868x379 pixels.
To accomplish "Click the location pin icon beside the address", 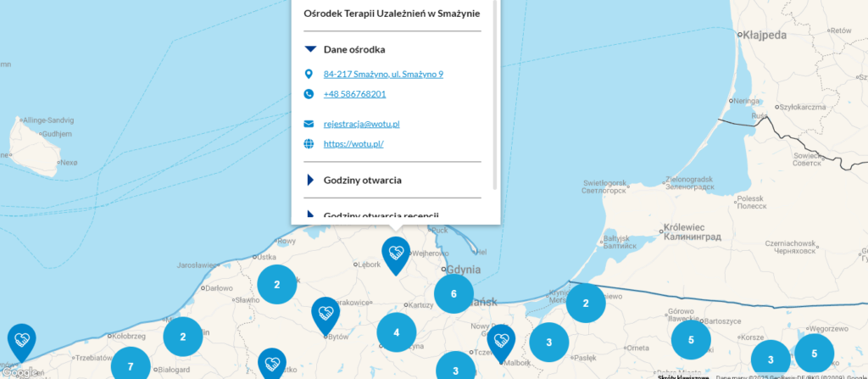I will tap(309, 74).
